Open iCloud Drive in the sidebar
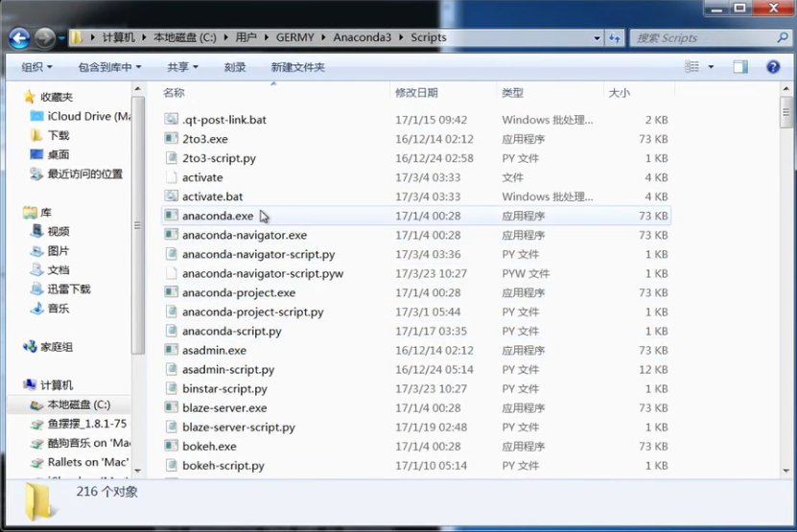The width and height of the screenshot is (797, 532). pyautogui.click(x=81, y=116)
